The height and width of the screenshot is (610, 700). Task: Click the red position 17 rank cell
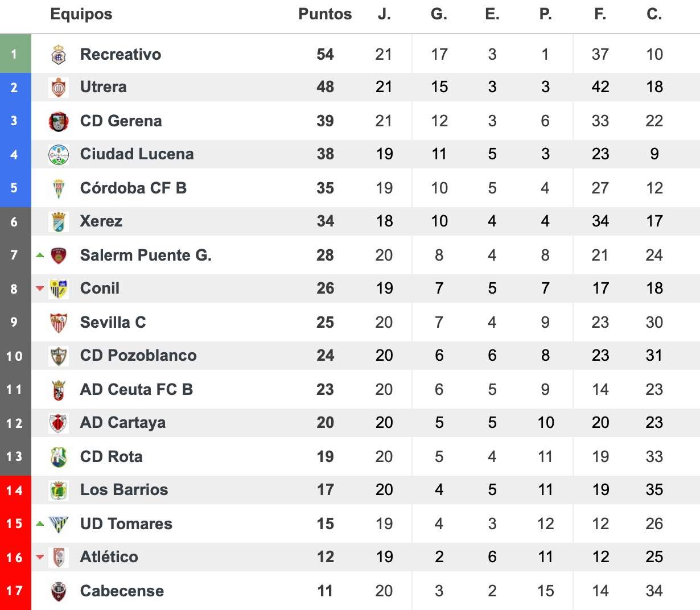[15, 591]
